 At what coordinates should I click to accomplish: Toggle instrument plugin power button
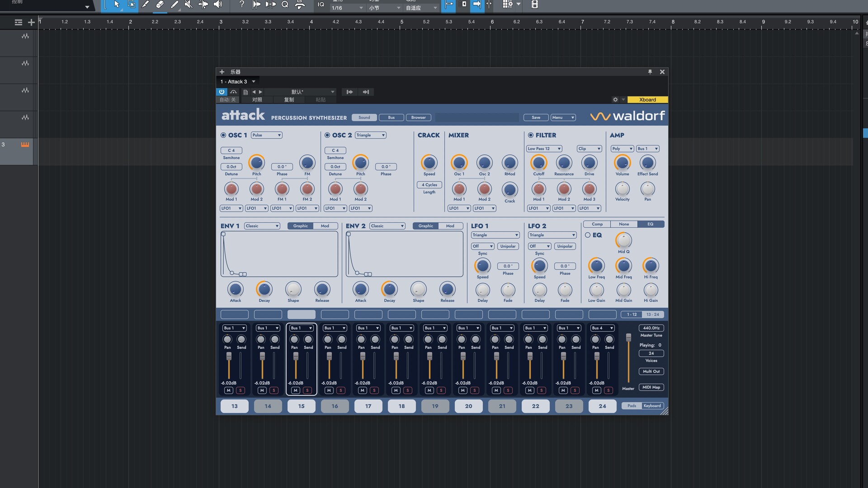[x=222, y=92]
